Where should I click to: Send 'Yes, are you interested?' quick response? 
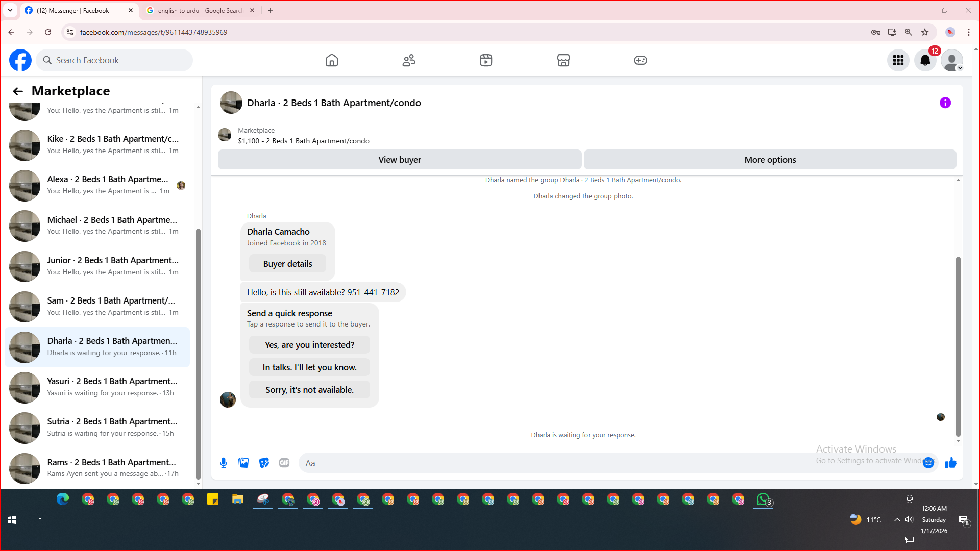[309, 345]
